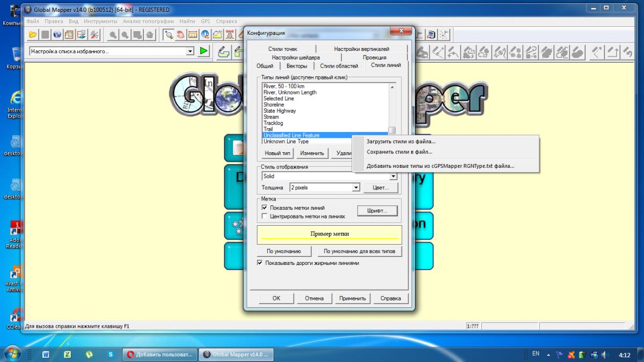Open the online data globe icon

tap(57, 35)
